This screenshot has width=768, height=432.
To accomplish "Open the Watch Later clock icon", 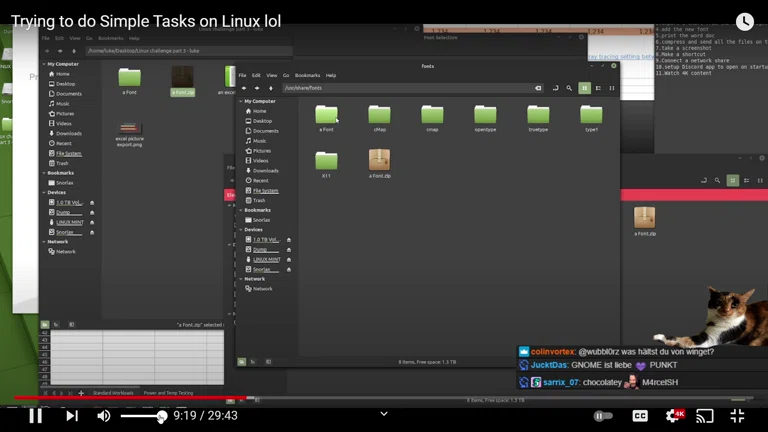I will [745, 21].
